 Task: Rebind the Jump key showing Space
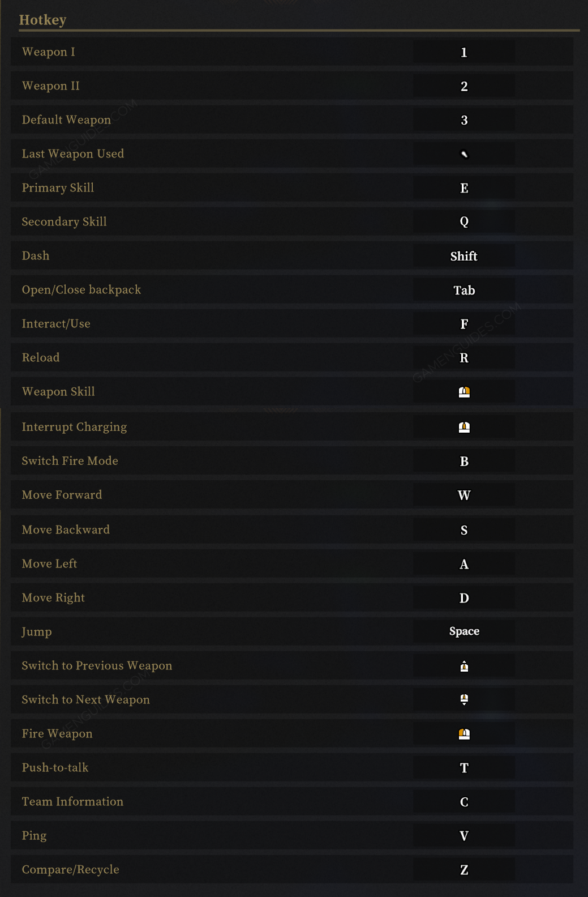point(464,631)
